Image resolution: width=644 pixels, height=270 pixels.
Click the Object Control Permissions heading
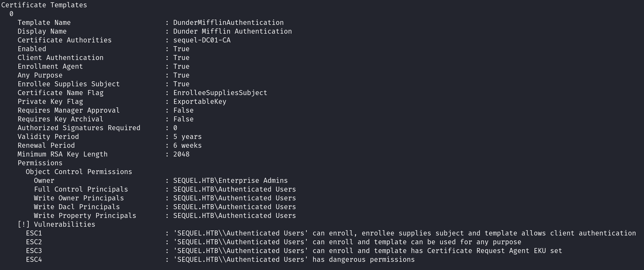pyautogui.click(x=79, y=172)
